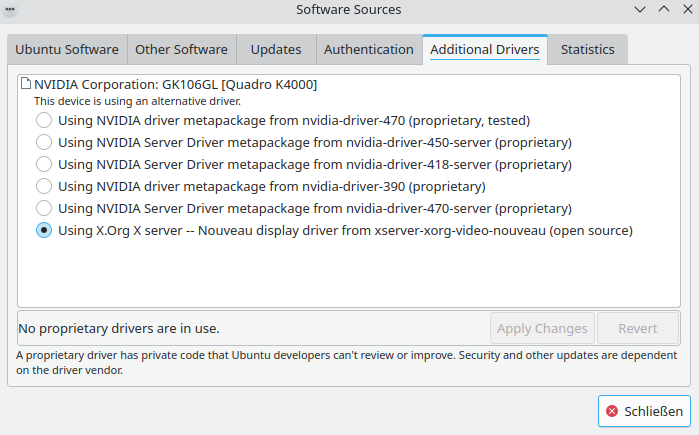Select the Additional Drivers tab

[x=485, y=49]
